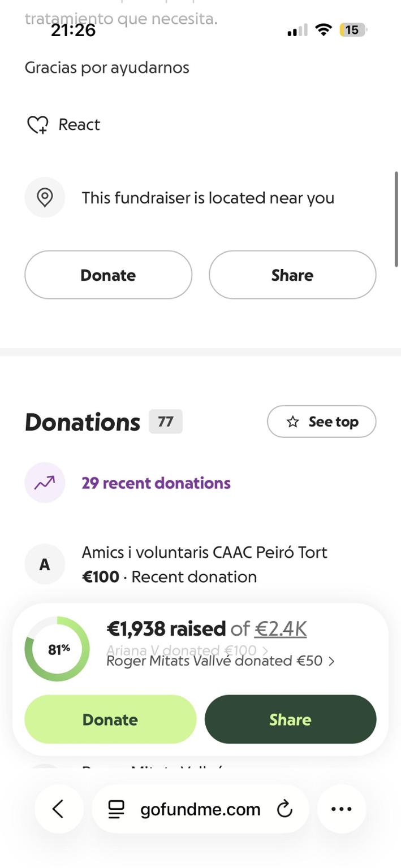This screenshot has height=868, width=401.
Task: Open the 29 recent donations link
Action: pos(156,483)
